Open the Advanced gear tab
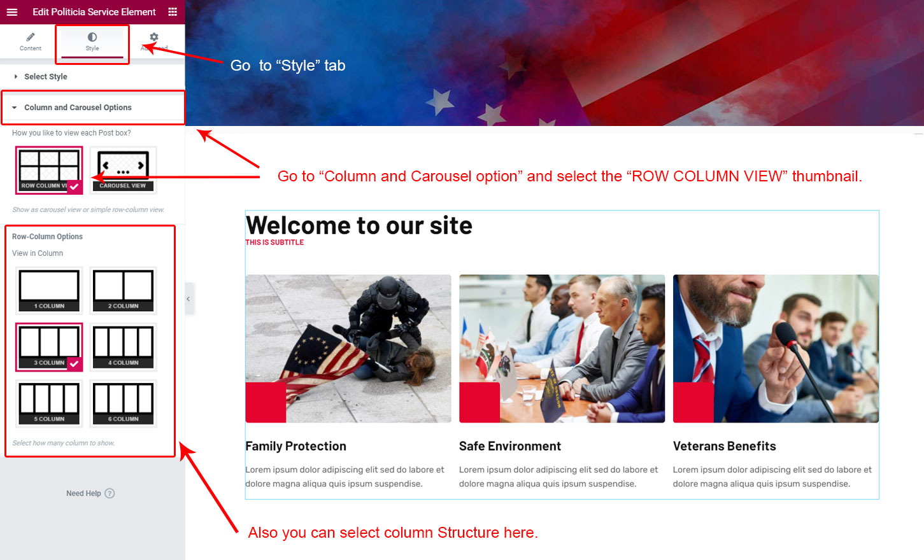 pyautogui.click(x=154, y=37)
